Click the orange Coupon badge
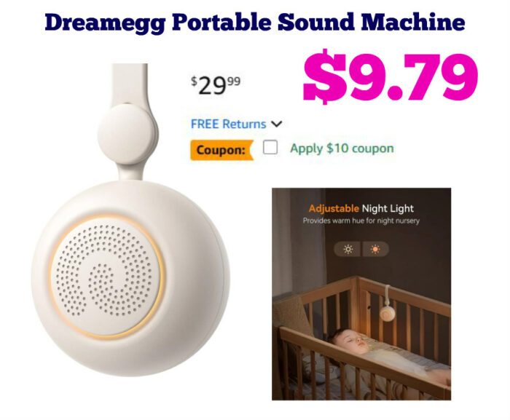The image size is (510, 420). (x=222, y=150)
